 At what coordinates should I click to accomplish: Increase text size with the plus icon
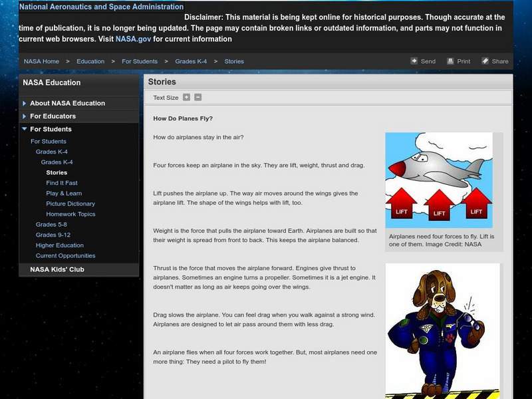[x=187, y=97]
